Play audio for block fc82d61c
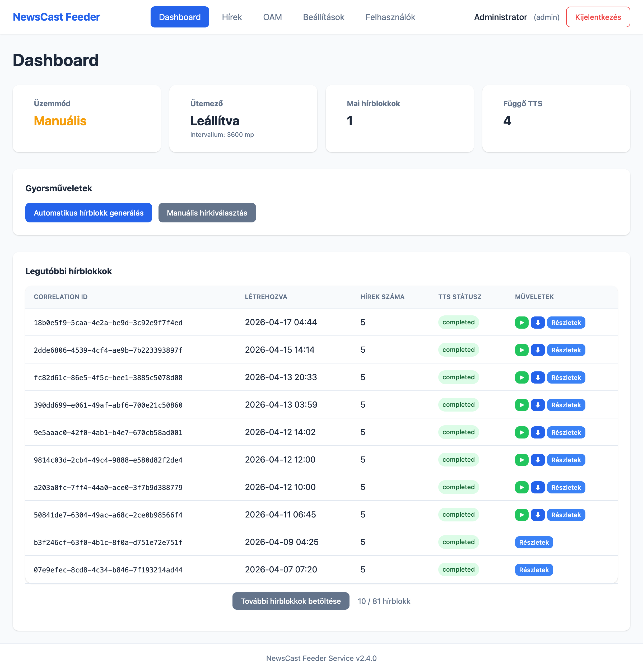643x672 pixels. point(521,377)
